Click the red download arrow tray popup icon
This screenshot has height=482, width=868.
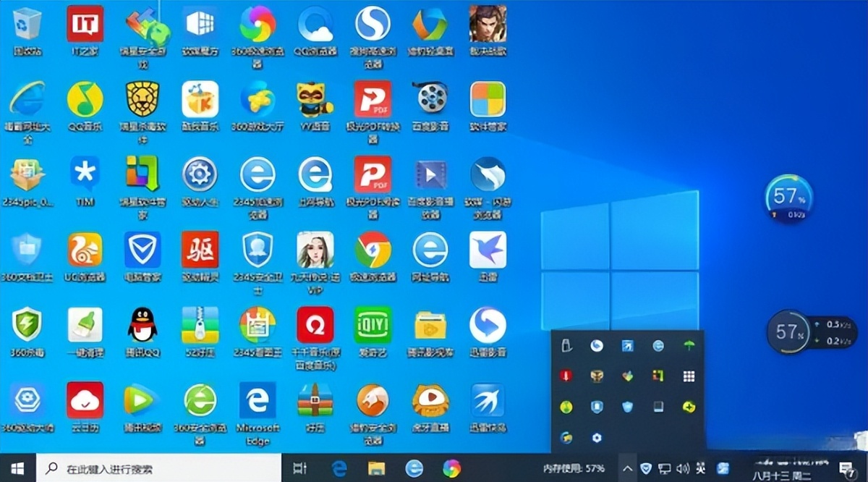point(566,376)
